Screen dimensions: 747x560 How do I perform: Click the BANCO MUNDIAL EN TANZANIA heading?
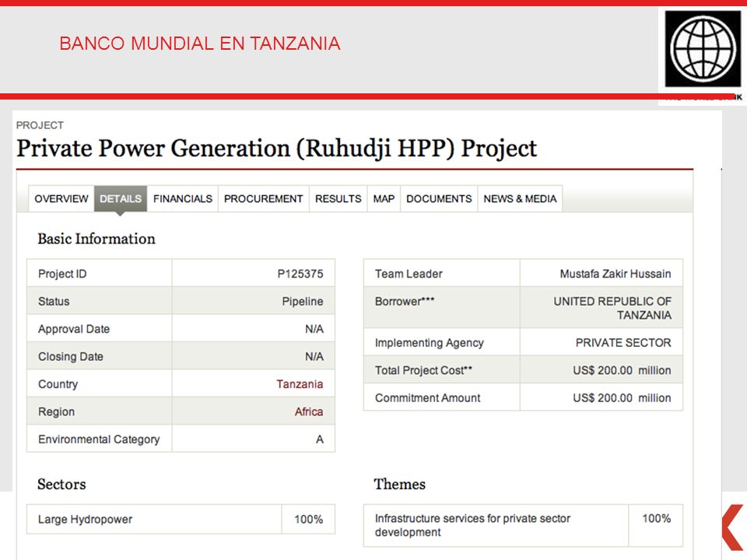click(x=200, y=44)
